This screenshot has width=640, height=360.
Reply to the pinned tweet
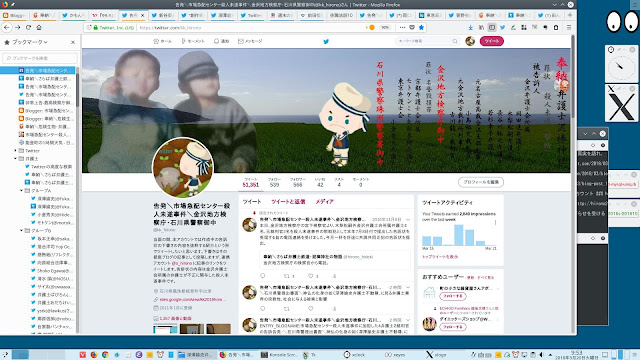[262, 276]
